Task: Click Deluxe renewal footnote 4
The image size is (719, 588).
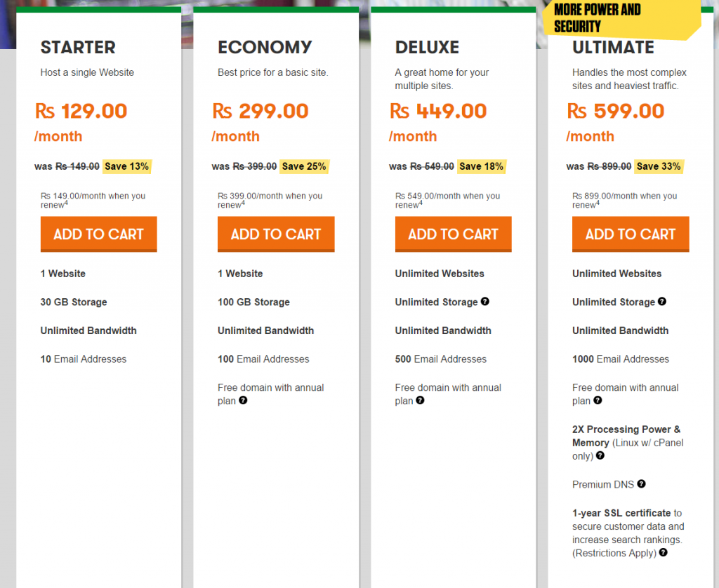Action: [421, 203]
